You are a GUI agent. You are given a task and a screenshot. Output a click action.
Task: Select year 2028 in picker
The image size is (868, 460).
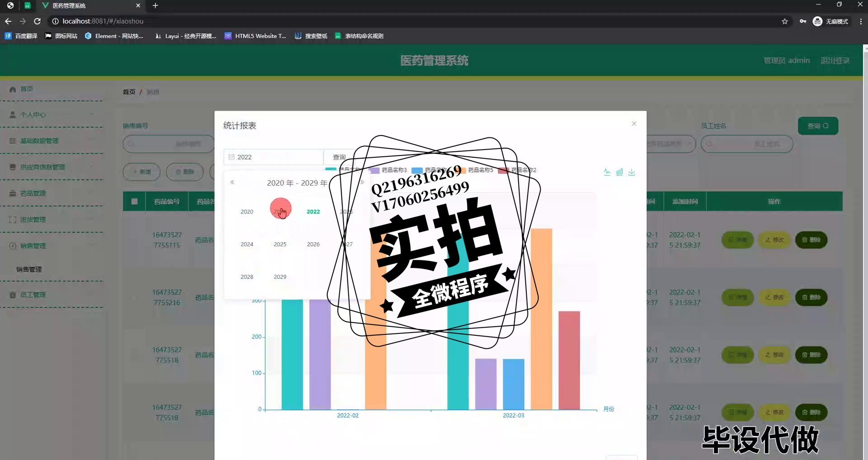click(247, 277)
